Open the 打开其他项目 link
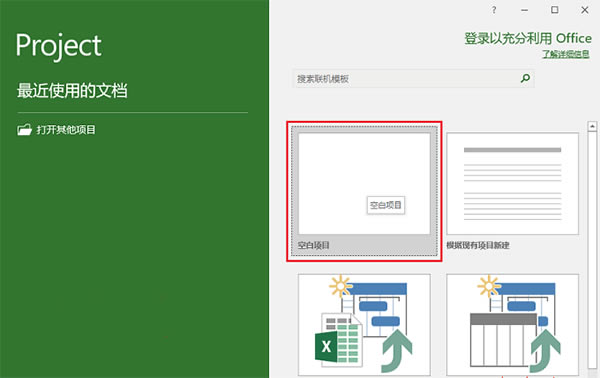Viewport: 600px width, 378px height. (x=66, y=130)
